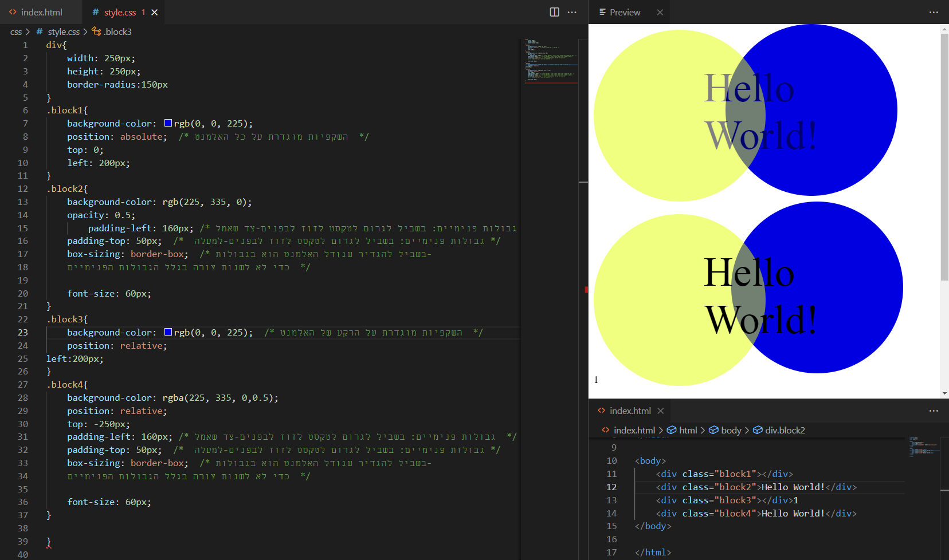Close the lower index.html tab
The width and height of the screenshot is (949, 560).
(661, 411)
